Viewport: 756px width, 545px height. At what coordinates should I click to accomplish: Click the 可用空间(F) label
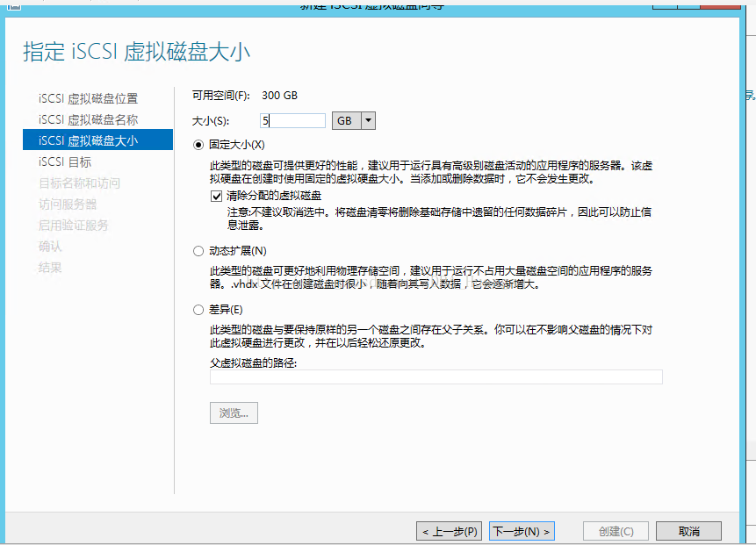tap(220, 96)
